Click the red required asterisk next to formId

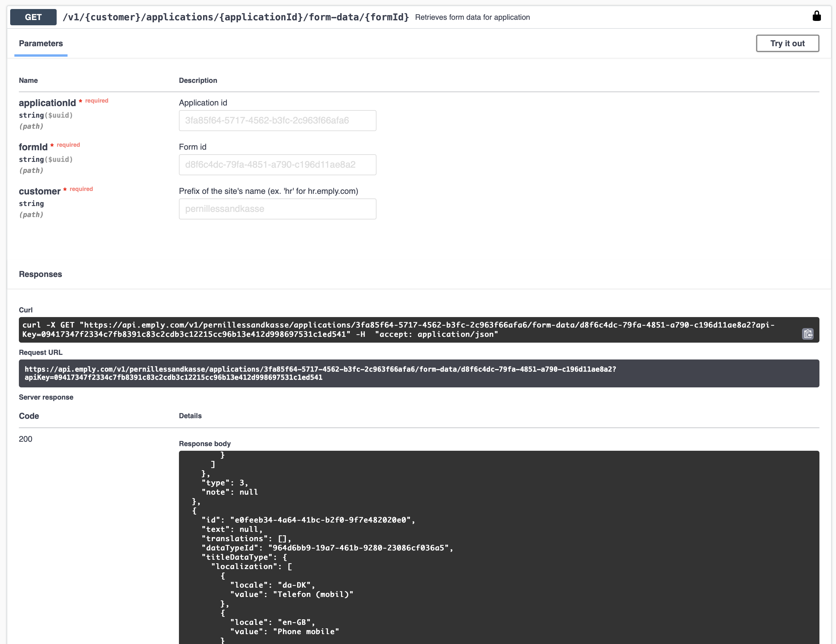click(53, 145)
